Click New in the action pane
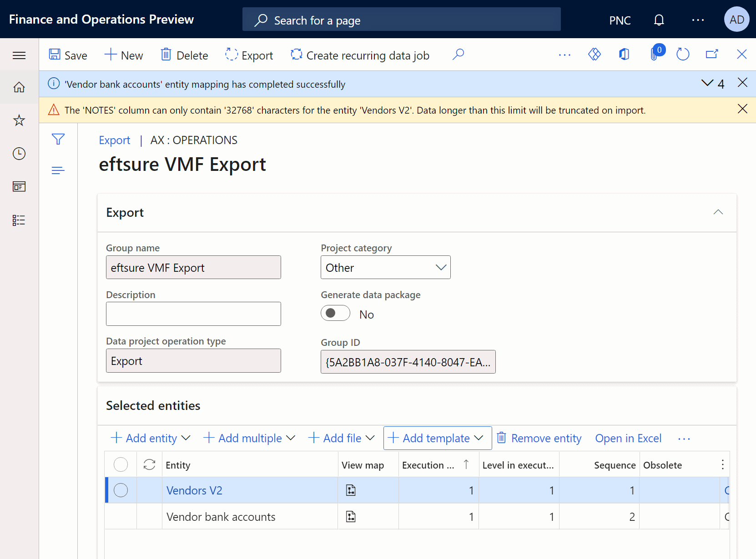Screen dimensions: 756x559 123,55
